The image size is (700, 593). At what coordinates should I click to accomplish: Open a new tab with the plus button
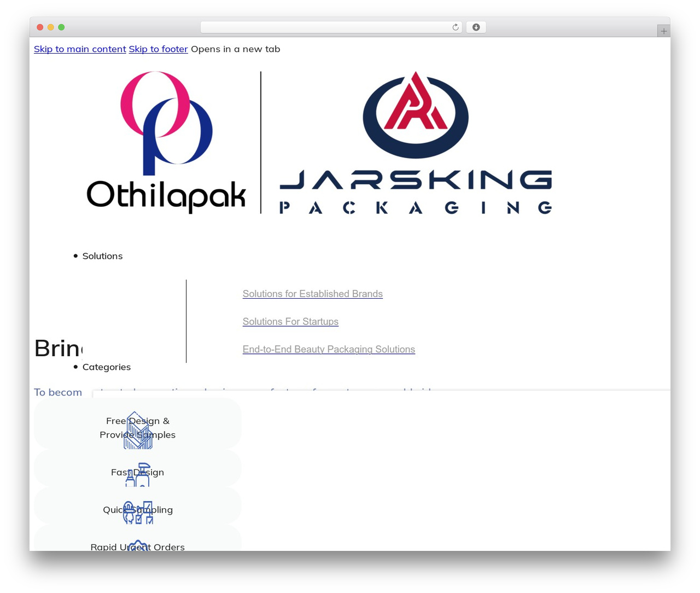tap(663, 31)
